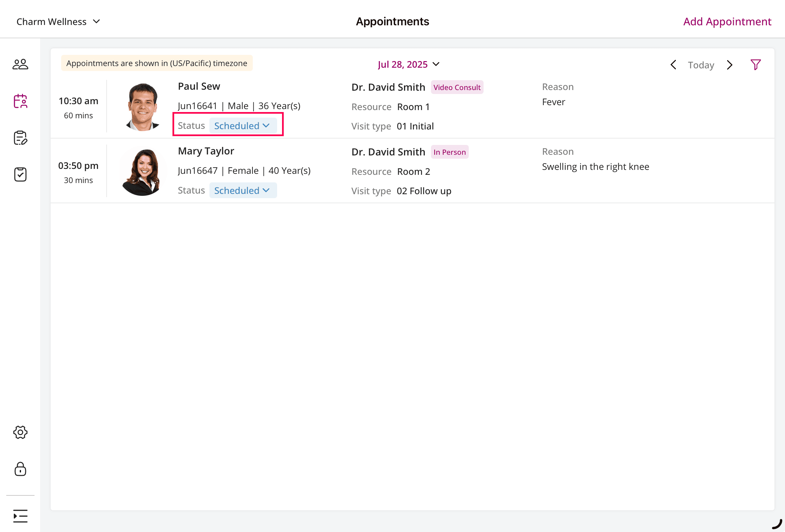Open the Settings gear icon
Image resolution: width=785 pixels, height=532 pixels.
pos(20,432)
